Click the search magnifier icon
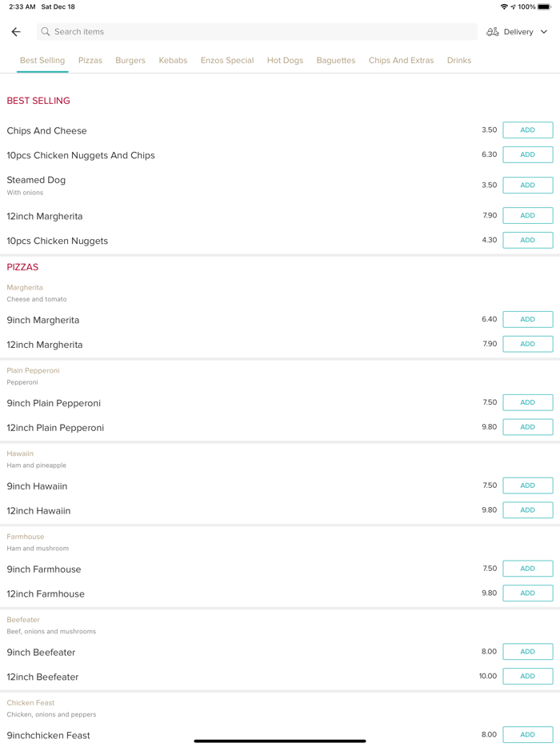The image size is (560, 747). (x=46, y=32)
